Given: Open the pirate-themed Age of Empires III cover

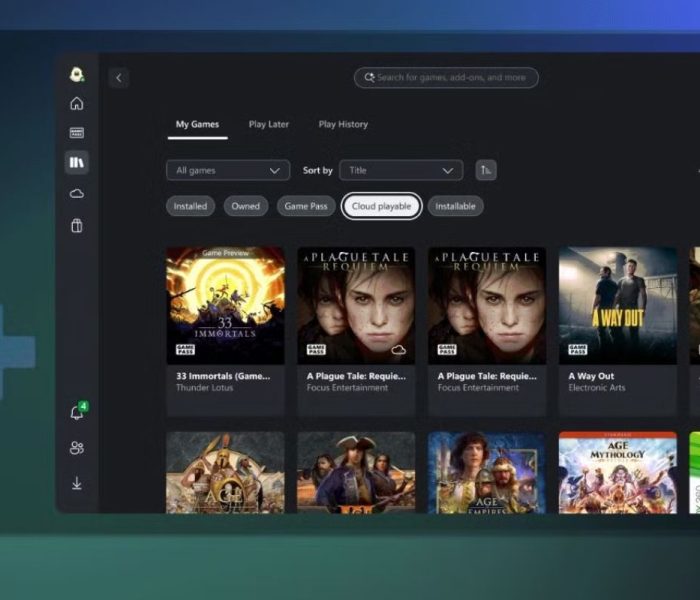Looking at the screenshot, I should click(x=356, y=472).
